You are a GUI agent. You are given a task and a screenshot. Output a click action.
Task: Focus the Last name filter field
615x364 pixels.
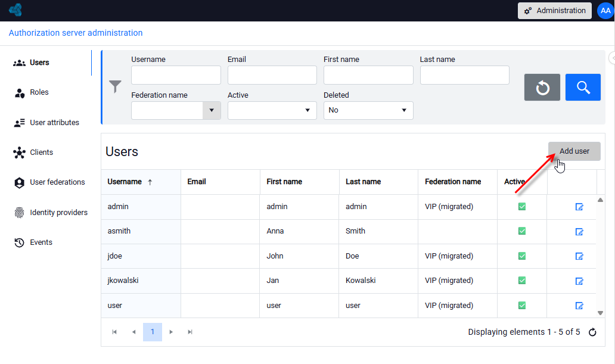464,75
